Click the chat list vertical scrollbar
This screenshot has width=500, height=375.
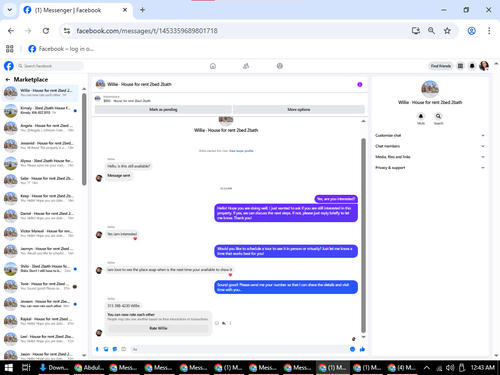tap(84, 139)
